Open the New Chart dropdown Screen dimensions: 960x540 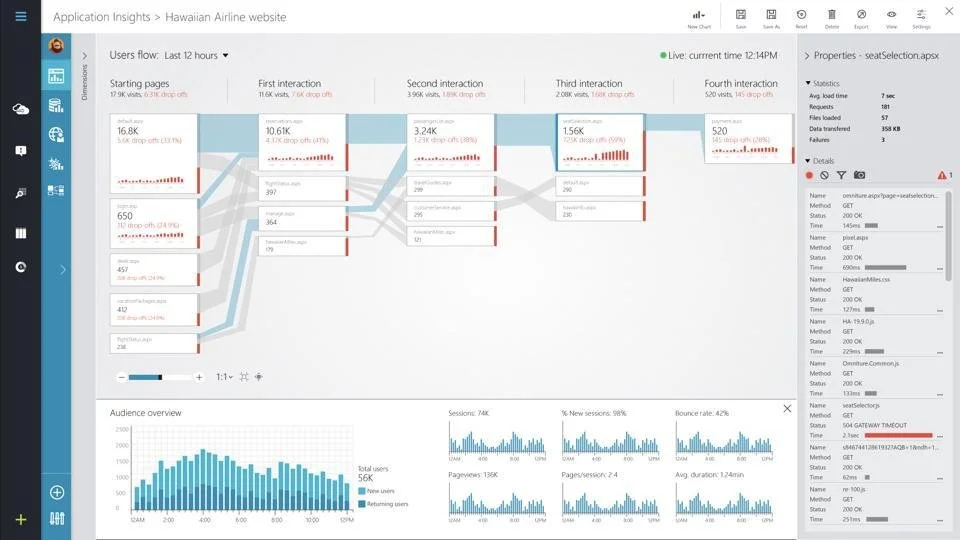coord(699,15)
